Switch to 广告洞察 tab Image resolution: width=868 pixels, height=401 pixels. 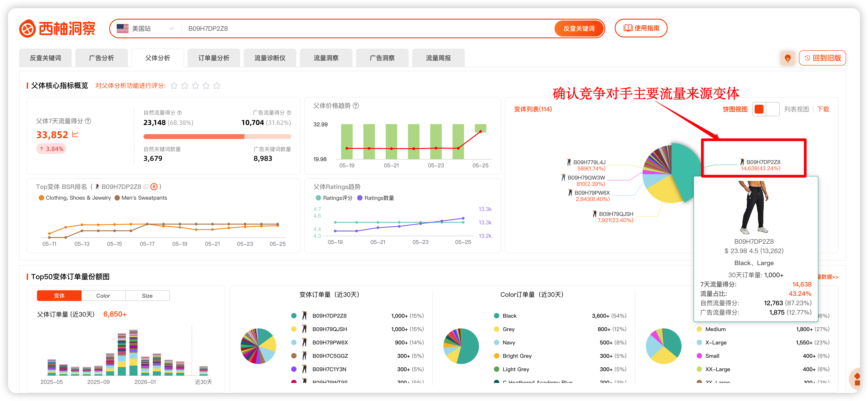[x=382, y=58]
